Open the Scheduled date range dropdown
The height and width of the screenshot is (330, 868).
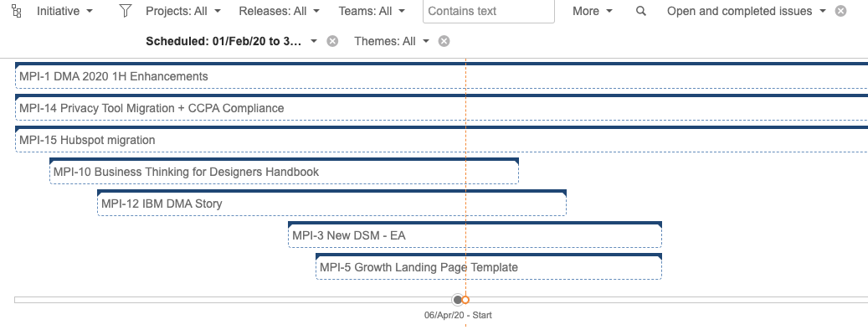pos(231,42)
